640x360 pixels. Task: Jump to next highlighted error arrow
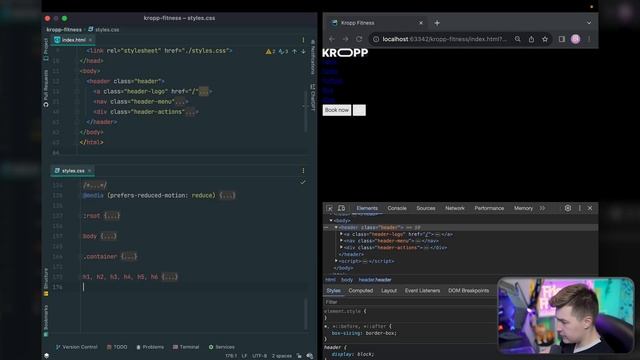coord(303,51)
